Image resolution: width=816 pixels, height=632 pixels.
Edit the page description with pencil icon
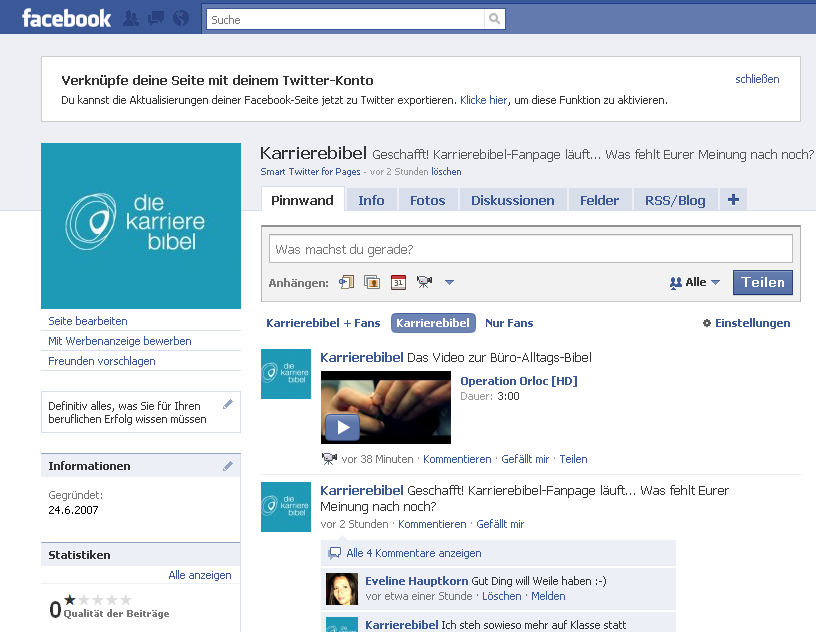228,405
